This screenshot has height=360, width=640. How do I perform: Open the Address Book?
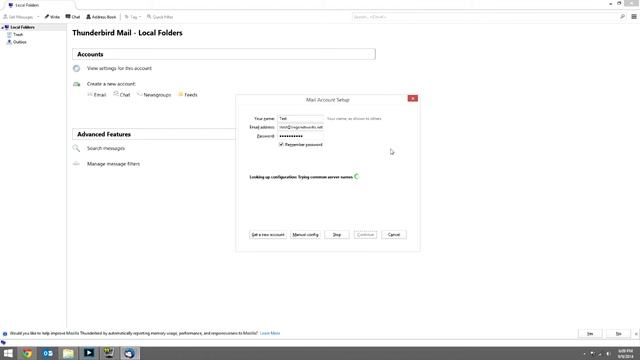click(x=101, y=17)
